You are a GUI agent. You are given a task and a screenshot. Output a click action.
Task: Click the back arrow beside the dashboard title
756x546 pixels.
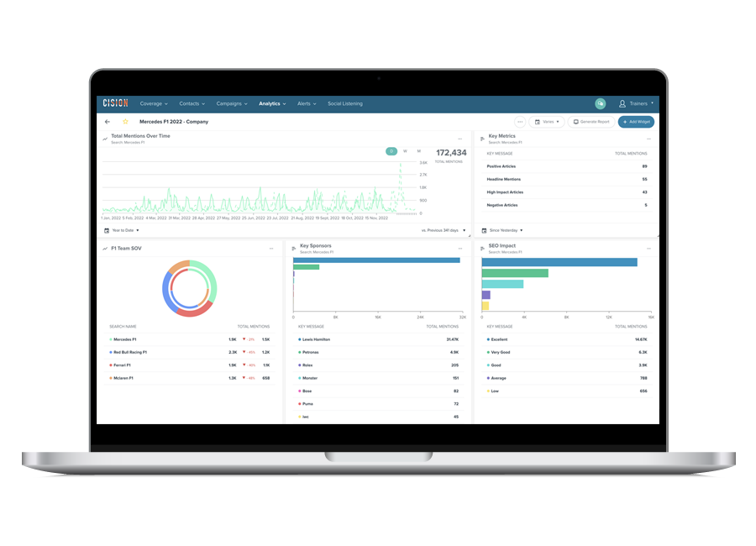108,122
